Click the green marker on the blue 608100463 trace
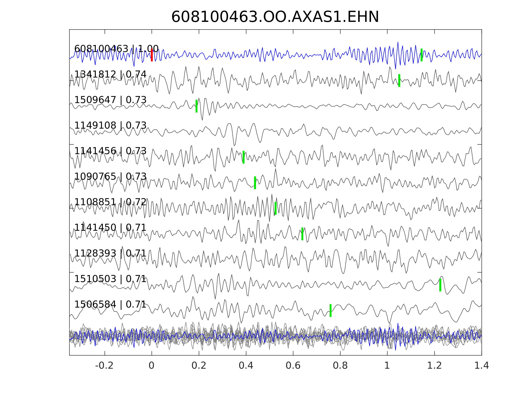 pyautogui.click(x=421, y=55)
